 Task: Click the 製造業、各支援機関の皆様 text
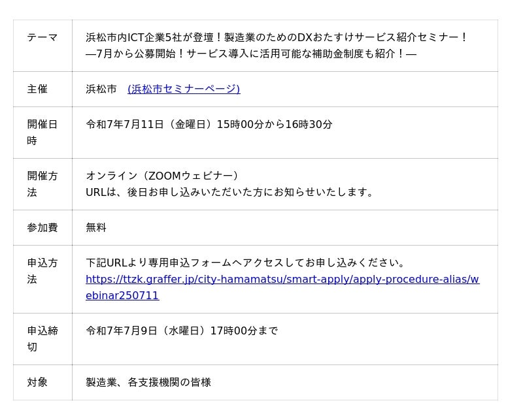click(148, 382)
